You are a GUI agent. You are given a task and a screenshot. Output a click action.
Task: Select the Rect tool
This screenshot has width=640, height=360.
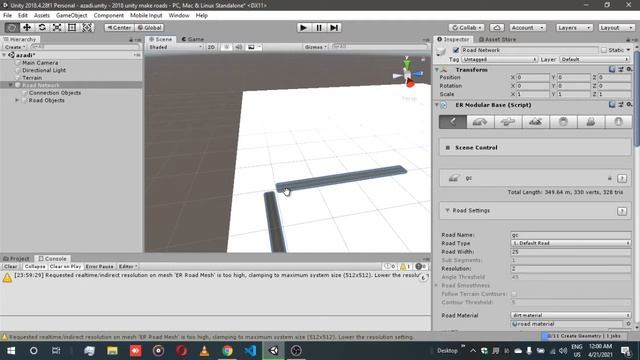[72, 27]
